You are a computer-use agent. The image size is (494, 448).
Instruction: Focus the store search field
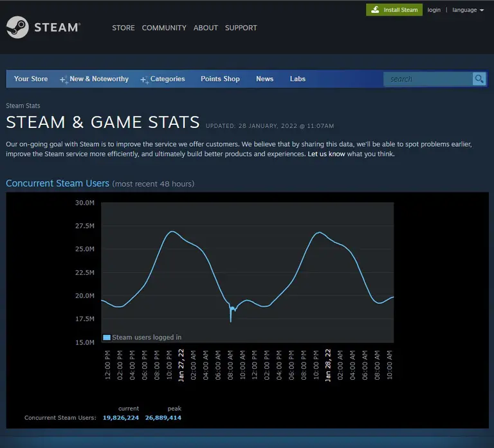point(428,79)
